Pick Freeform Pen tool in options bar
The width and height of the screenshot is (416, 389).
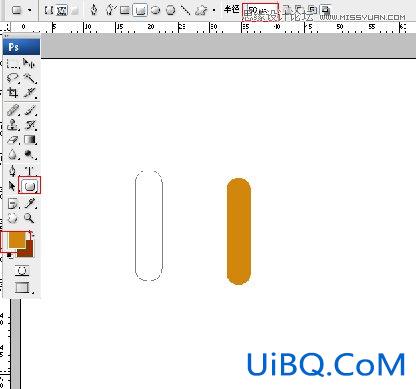[110, 10]
